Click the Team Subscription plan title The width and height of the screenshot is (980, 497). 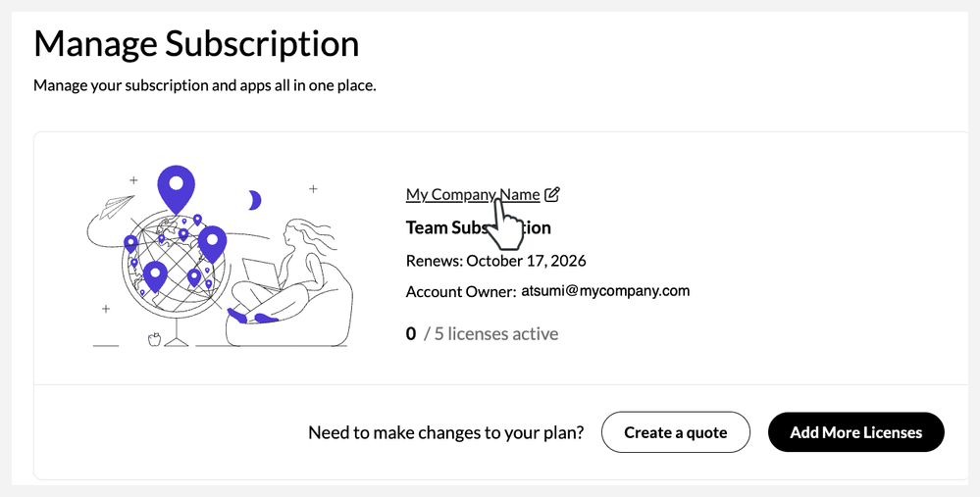[478, 227]
